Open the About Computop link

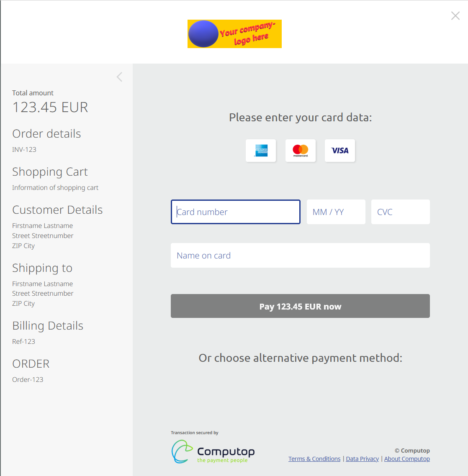pos(407,459)
